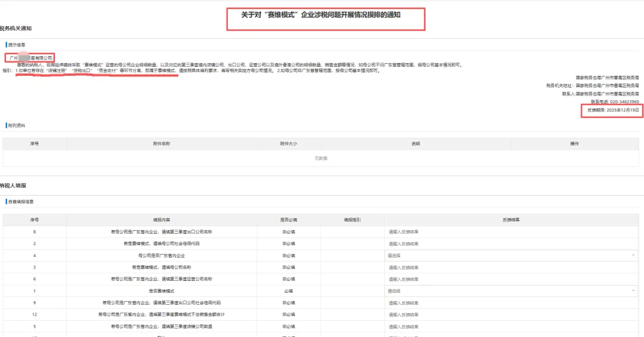Click the 附件名称 column header
Viewport: 644px width, 337px height.
pos(162,144)
